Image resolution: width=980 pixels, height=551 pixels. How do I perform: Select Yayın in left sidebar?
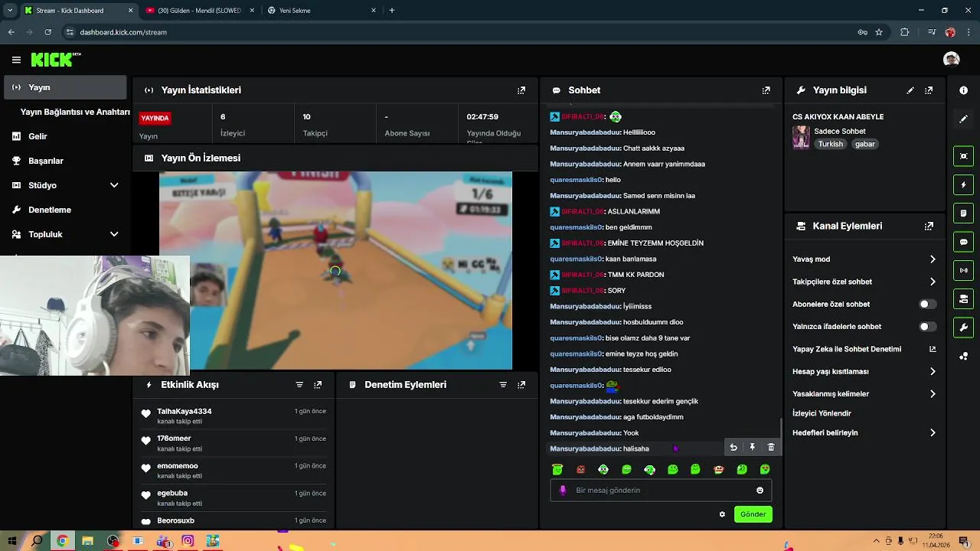(x=66, y=87)
